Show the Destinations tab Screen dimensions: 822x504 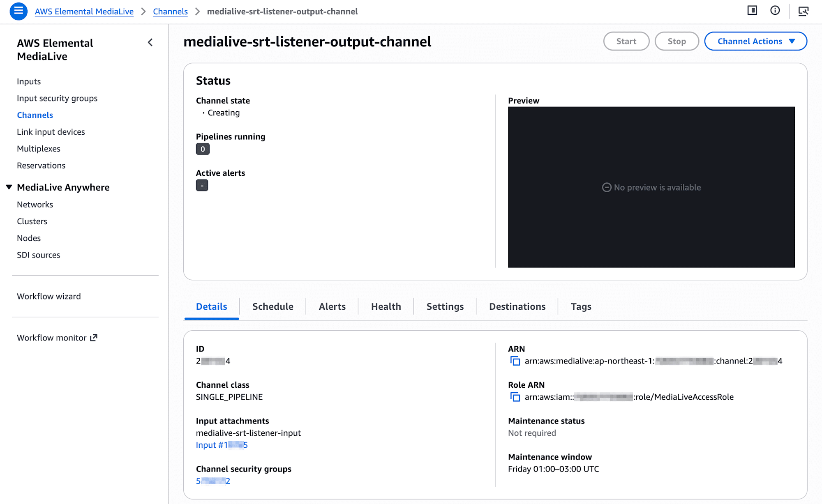pos(517,306)
